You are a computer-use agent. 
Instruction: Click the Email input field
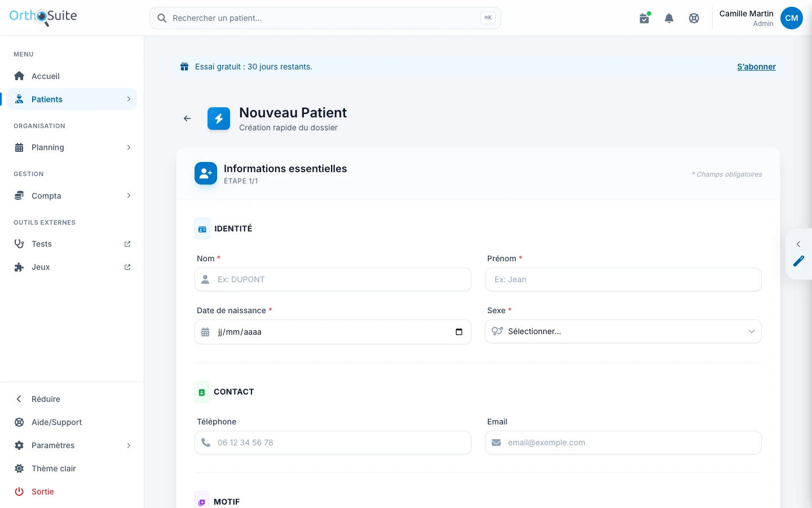pyautogui.click(x=623, y=443)
